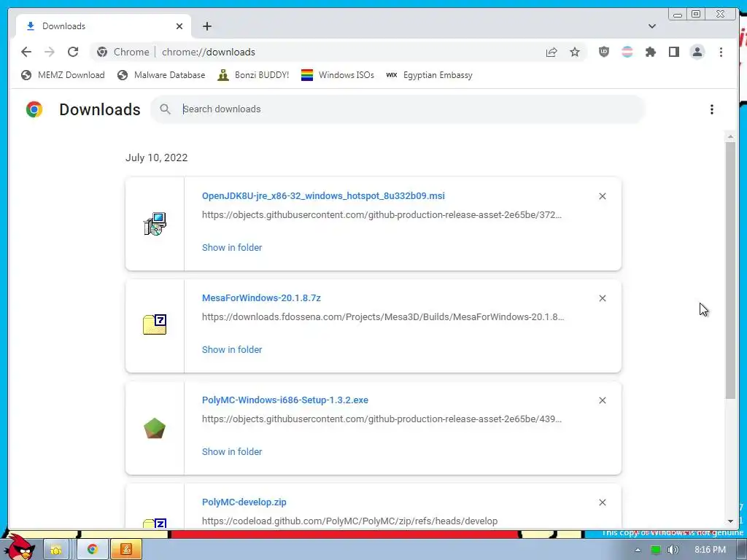This screenshot has height=560, width=747.
Task: Open the profile avatar menu
Action: 697,52
